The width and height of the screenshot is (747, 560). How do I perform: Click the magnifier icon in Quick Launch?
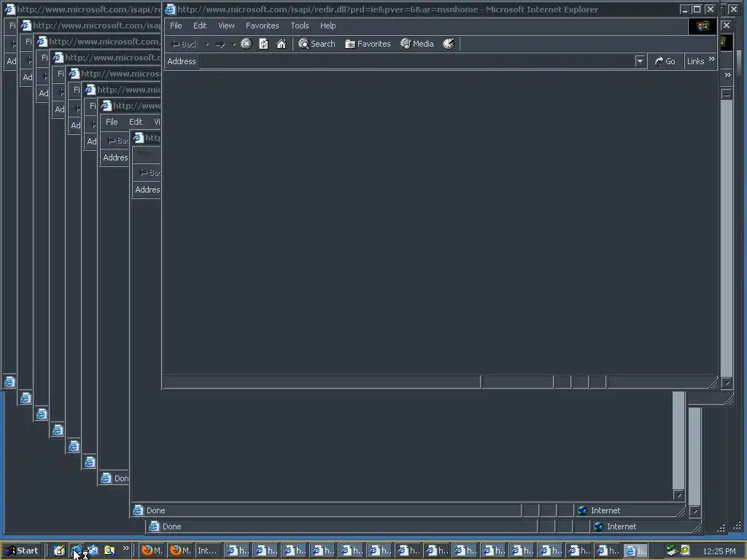[x=109, y=551]
